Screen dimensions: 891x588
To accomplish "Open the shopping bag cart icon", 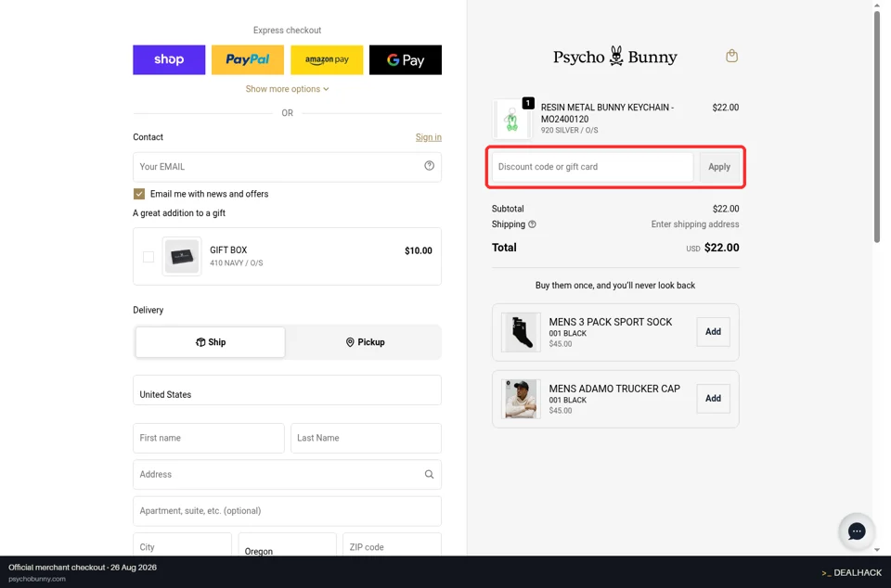I will click(x=732, y=56).
